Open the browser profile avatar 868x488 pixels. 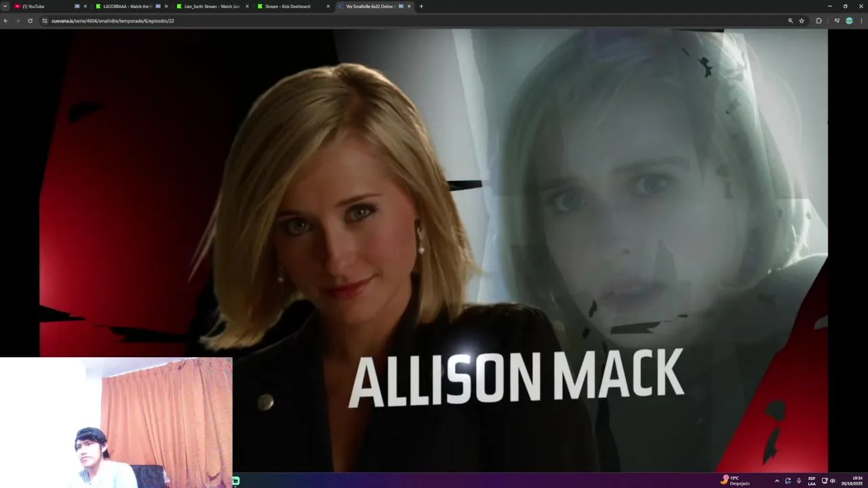[849, 21]
